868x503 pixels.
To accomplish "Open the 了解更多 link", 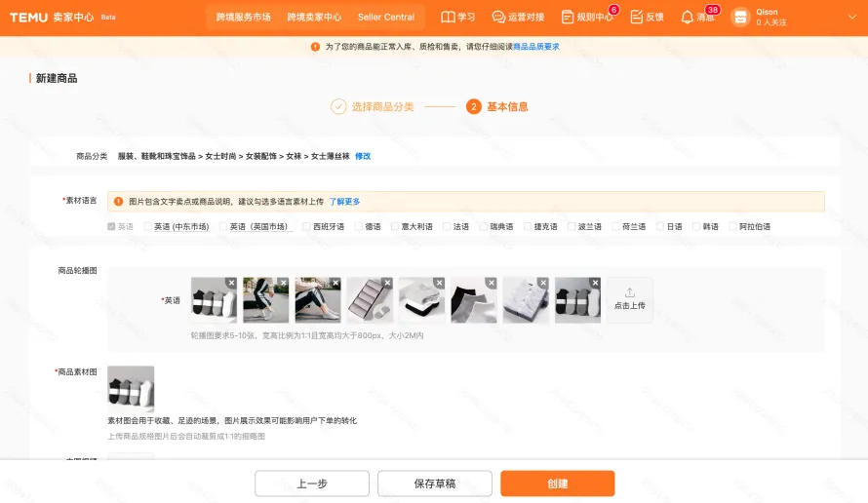I will click(x=344, y=202).
